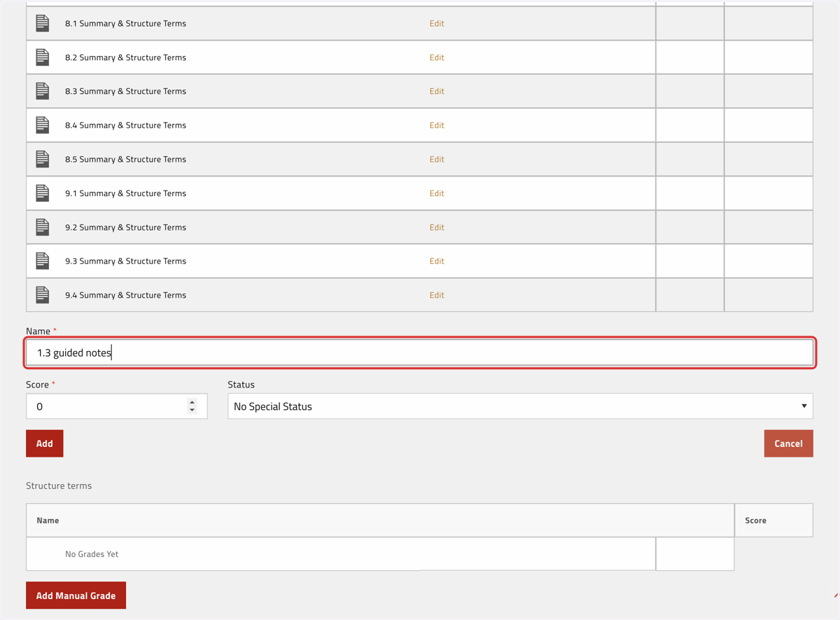840x620 pixels.
Task: Select the 8.5 Summary & Structure Terms text
Action: coord(126,159)
